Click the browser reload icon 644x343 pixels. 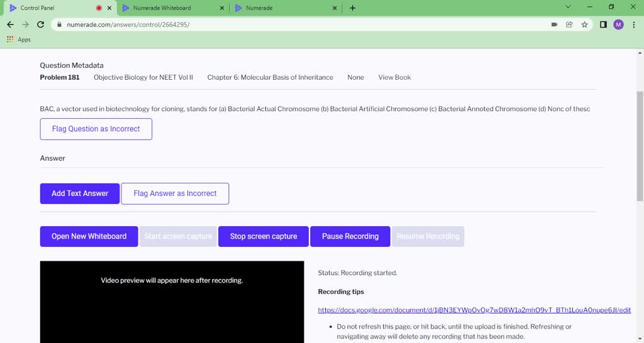pyautogui.click(x=41, y=24)
